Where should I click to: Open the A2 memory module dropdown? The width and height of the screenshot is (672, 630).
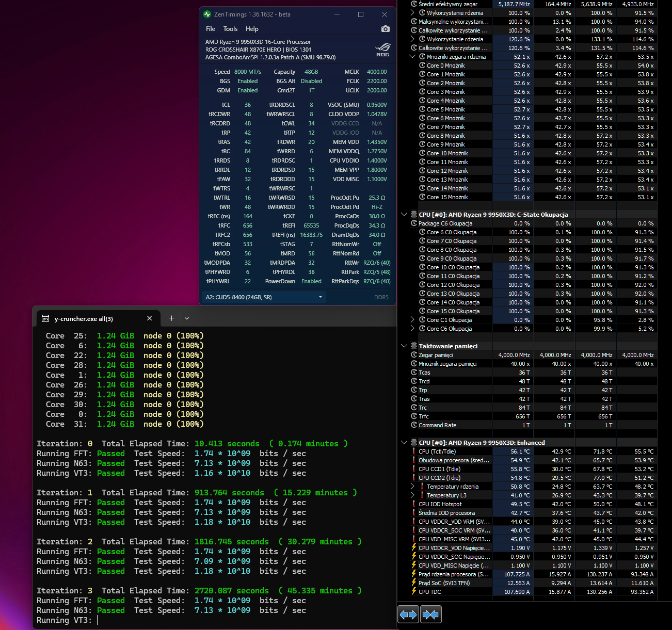pos(263,297)
